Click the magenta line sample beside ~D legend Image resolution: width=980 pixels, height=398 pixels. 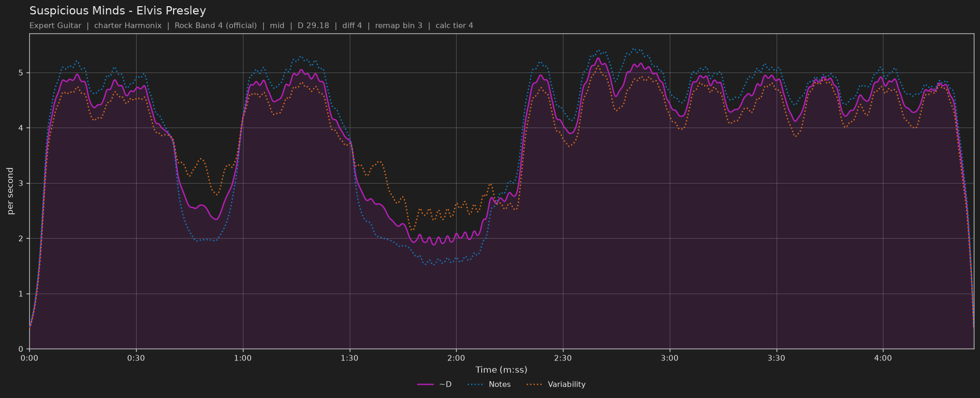[426, 385]
